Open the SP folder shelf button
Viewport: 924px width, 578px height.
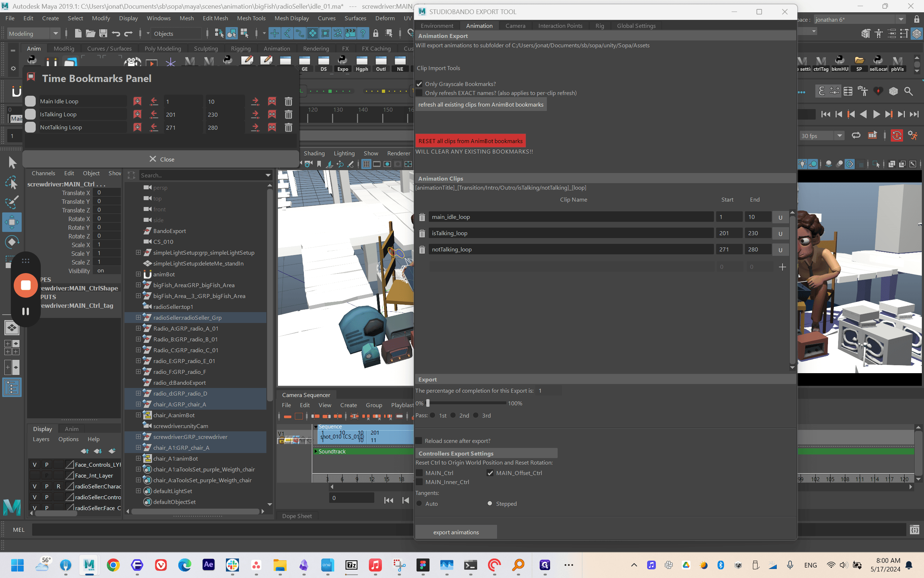pyautogui.click(x=859, y=64)
